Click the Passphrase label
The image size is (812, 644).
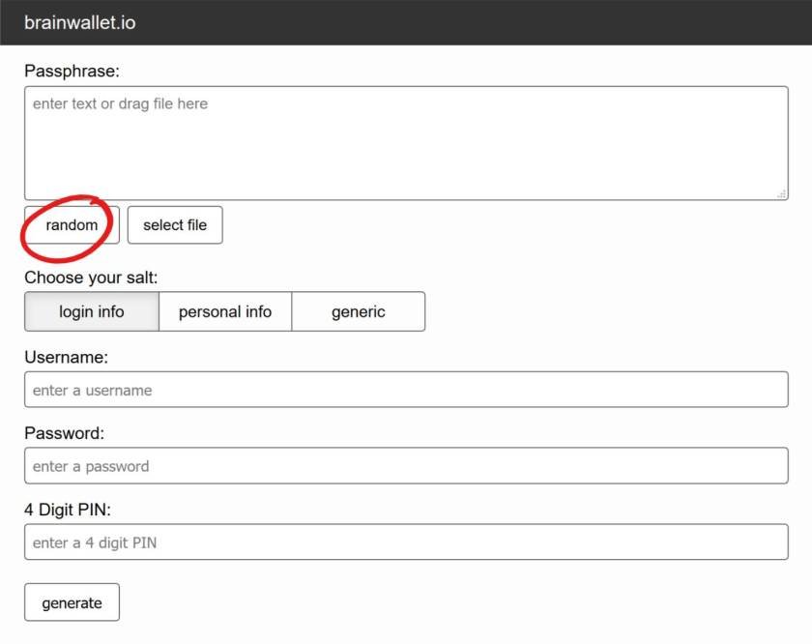coord(72,71)
